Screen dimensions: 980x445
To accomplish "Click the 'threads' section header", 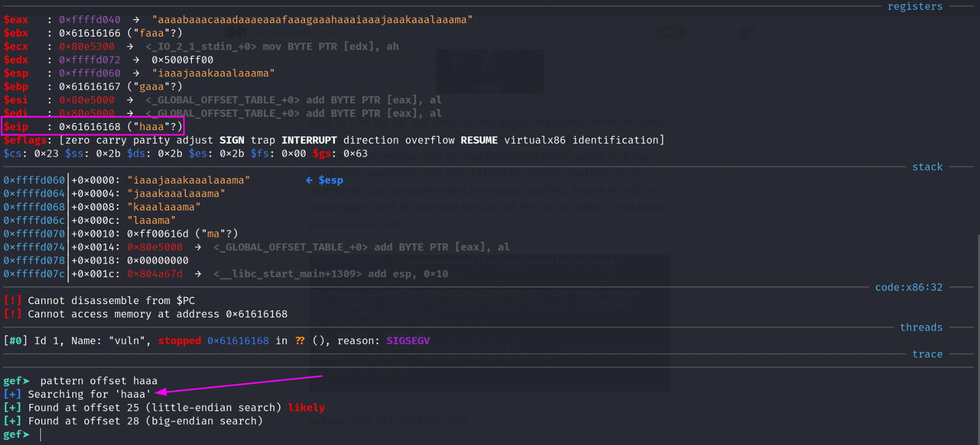I will coord(921,327).
